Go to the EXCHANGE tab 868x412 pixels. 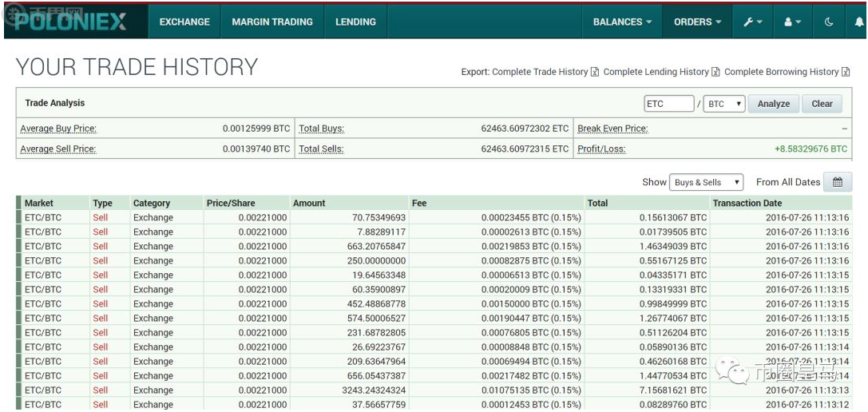[x=184, y=22]
